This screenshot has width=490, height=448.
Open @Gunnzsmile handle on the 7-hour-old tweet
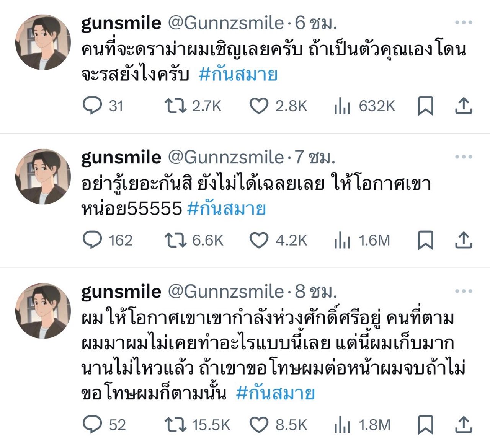click(226, 157)
